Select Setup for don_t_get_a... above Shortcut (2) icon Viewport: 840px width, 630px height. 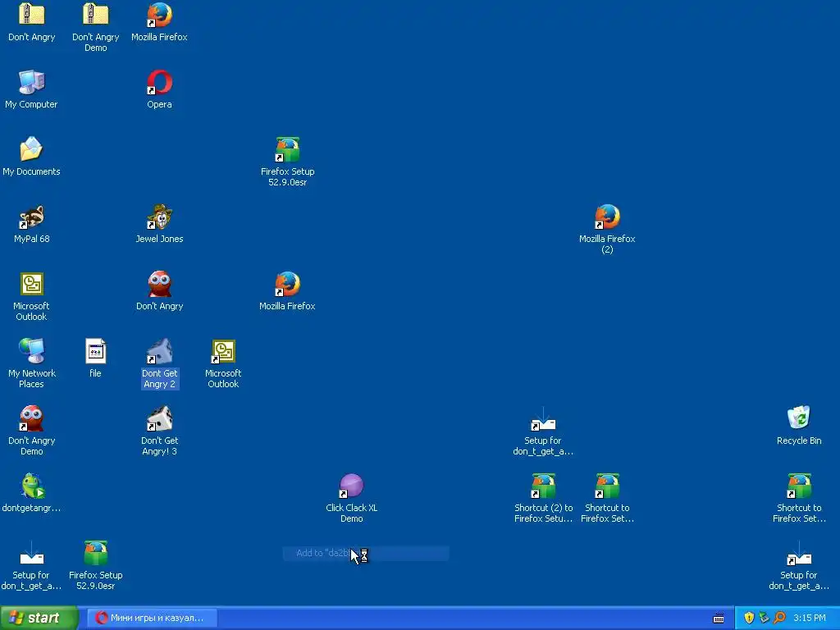coord(543,418)
